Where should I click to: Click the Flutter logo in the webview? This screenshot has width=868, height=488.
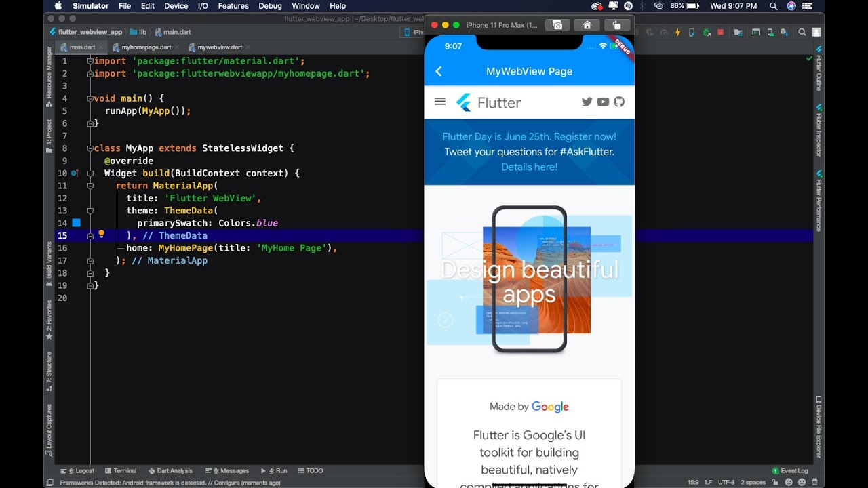[488, 102]
